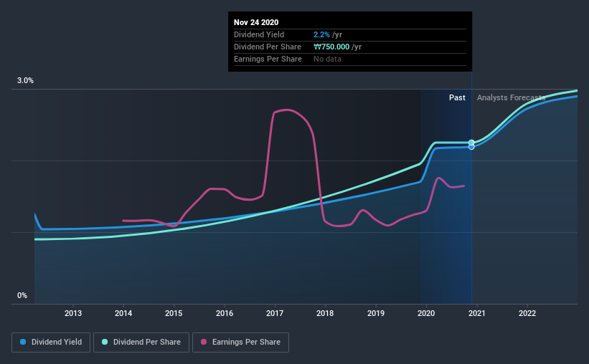The image size is (589, 364).
Task: Click the 2017 x-axis label
Action: point(275,313)
